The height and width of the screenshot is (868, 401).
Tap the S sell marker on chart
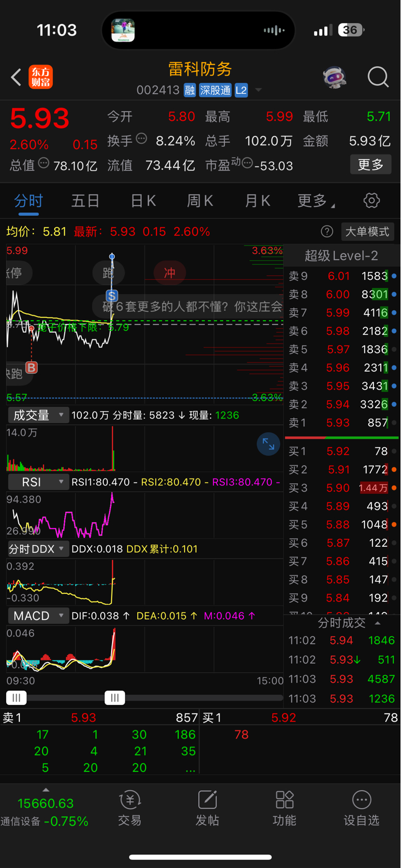112,296
